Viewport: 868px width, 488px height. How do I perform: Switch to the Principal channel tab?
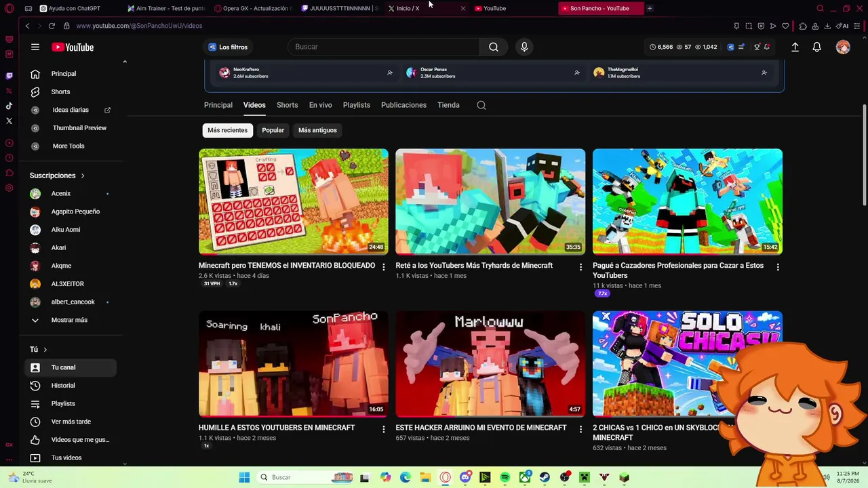(218, 105)
